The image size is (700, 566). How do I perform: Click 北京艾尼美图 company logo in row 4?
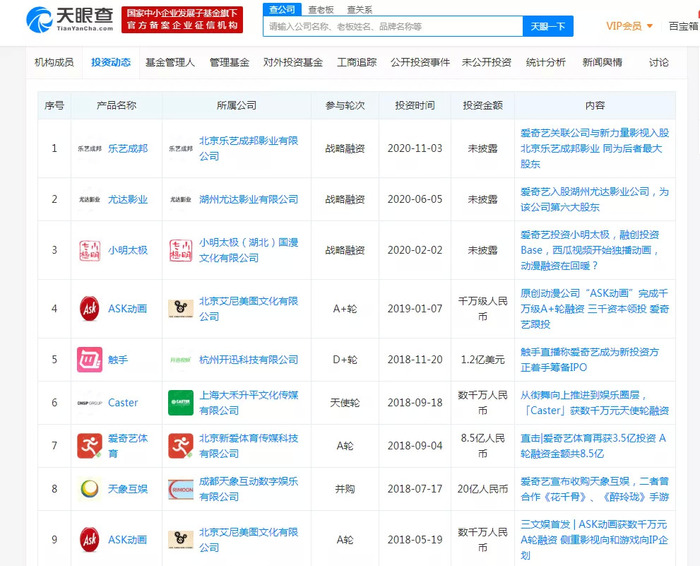tap(181, 308)
